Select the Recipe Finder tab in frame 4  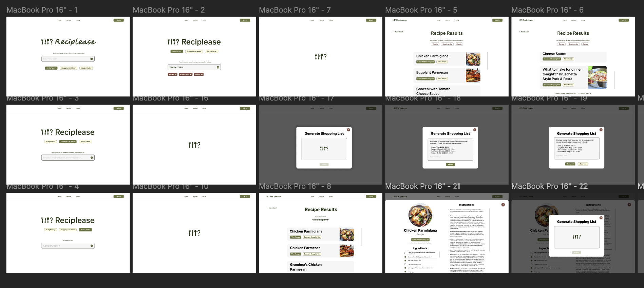[86, 230]
